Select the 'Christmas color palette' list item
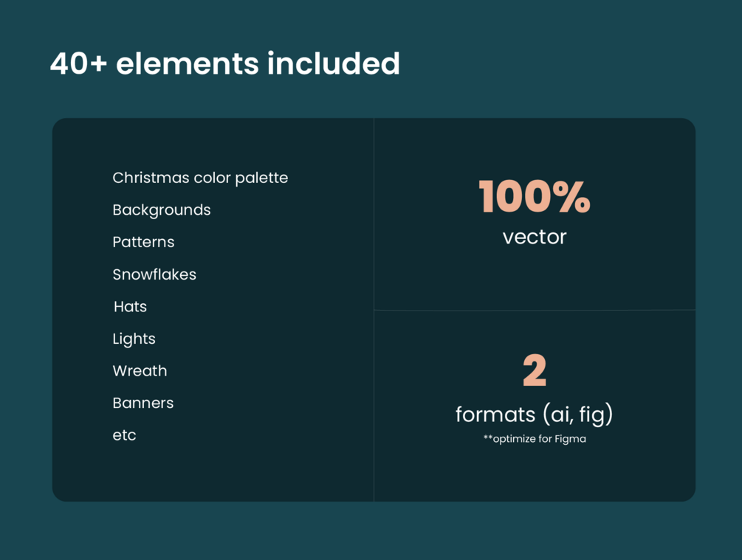Viewport: 742px width, 560px height. click(200, 178)
